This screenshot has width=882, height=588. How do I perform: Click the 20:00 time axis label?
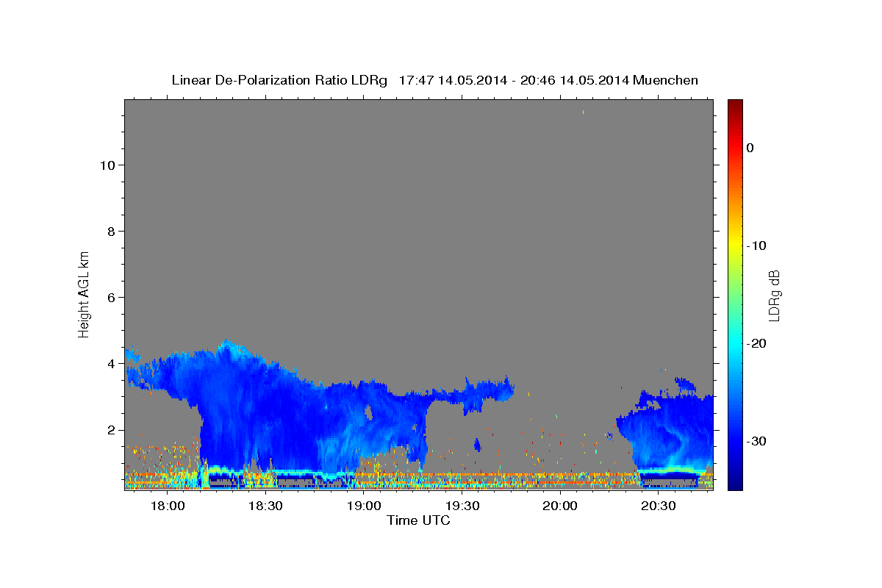coord(559,506)
